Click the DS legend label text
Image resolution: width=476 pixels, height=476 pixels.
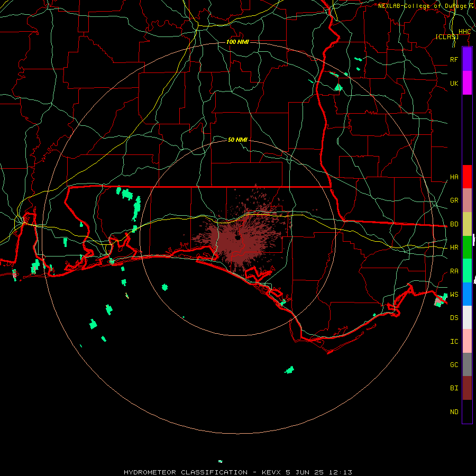(x=454, y=317)
